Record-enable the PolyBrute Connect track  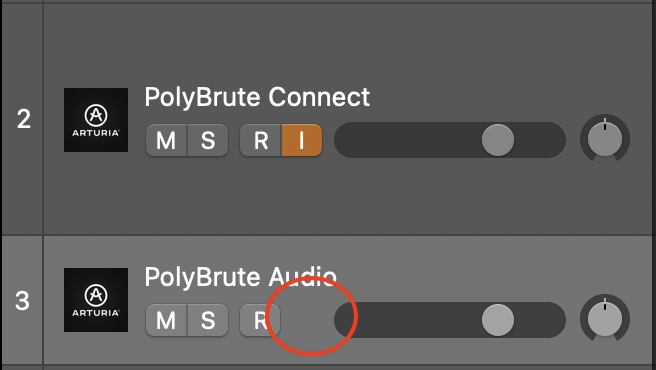coord(261,140)
